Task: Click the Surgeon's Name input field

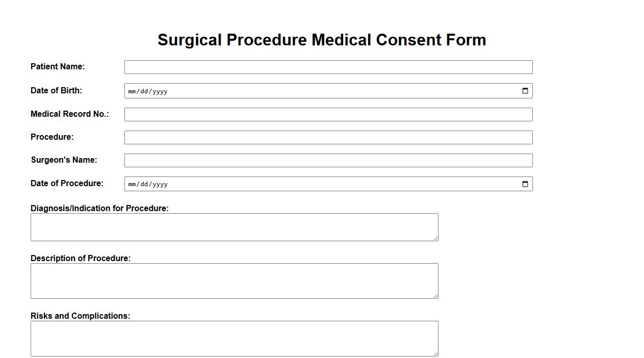Action: tap(328, 160)
